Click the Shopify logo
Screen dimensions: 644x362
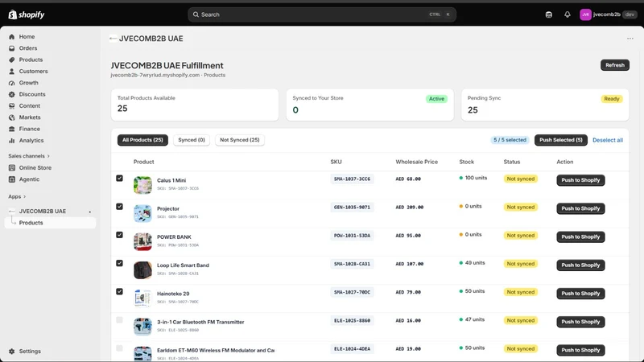(x=27, y=14)
